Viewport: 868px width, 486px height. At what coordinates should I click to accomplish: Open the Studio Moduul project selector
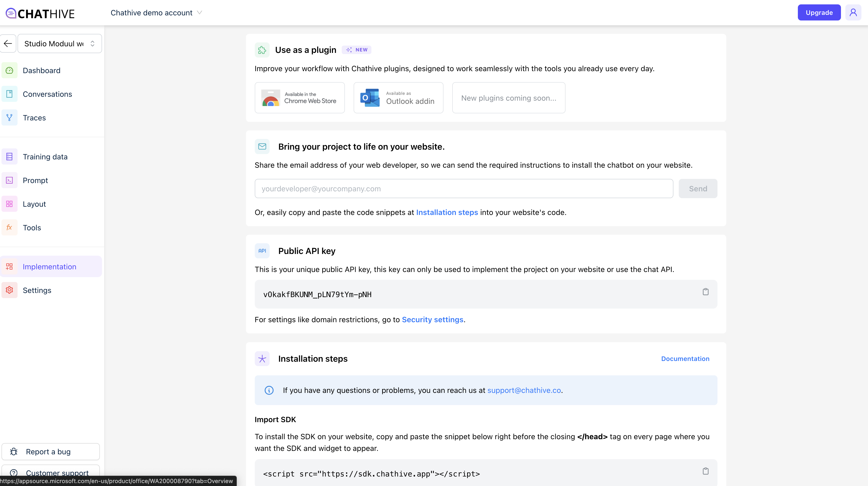pos(60,44)
